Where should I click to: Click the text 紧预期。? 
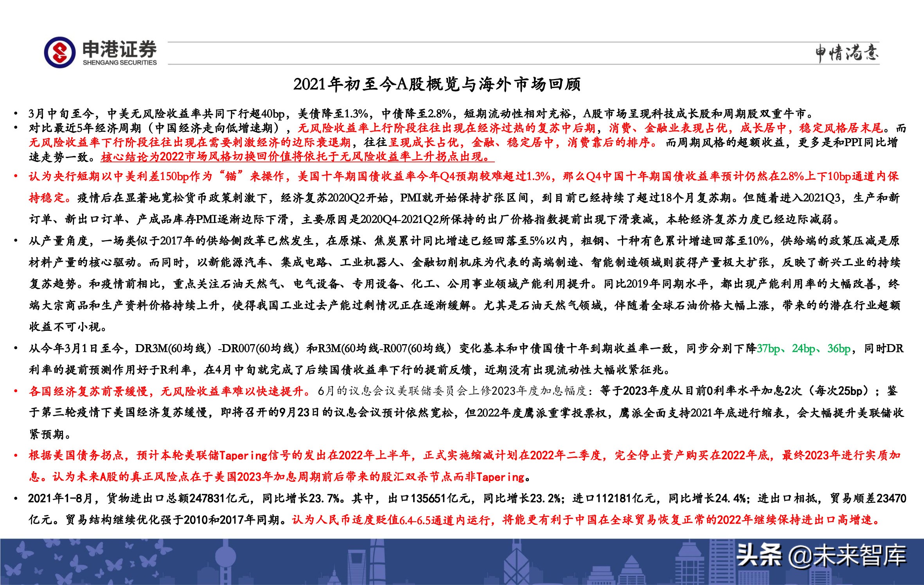pos(50,434)
